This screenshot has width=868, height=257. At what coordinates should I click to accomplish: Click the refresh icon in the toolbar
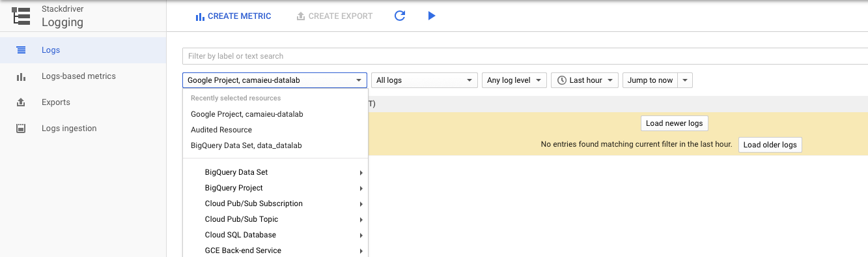400,16
